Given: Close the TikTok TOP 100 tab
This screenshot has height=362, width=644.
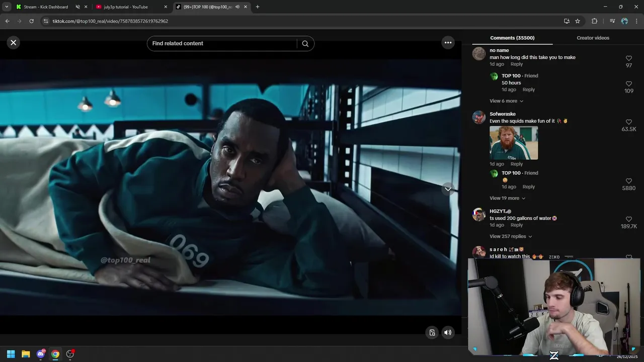Looking at the screenshot, I should pyautogui.click(x=246, y=7).
